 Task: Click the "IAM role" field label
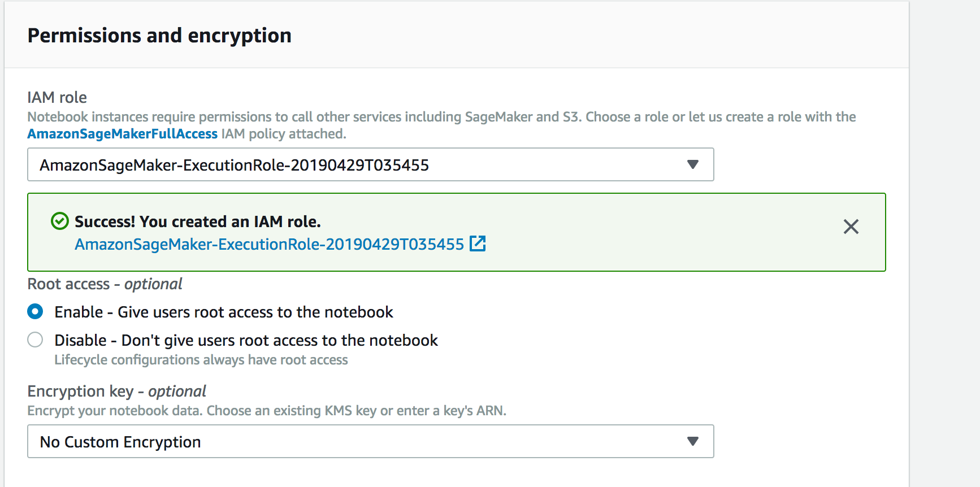57,98
